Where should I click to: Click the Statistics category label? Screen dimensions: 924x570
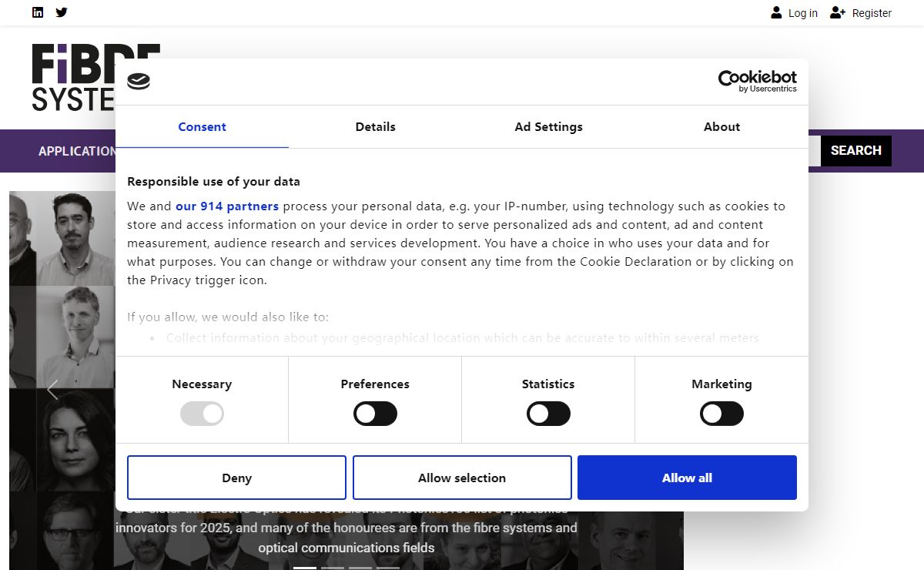tap(548, 384)
